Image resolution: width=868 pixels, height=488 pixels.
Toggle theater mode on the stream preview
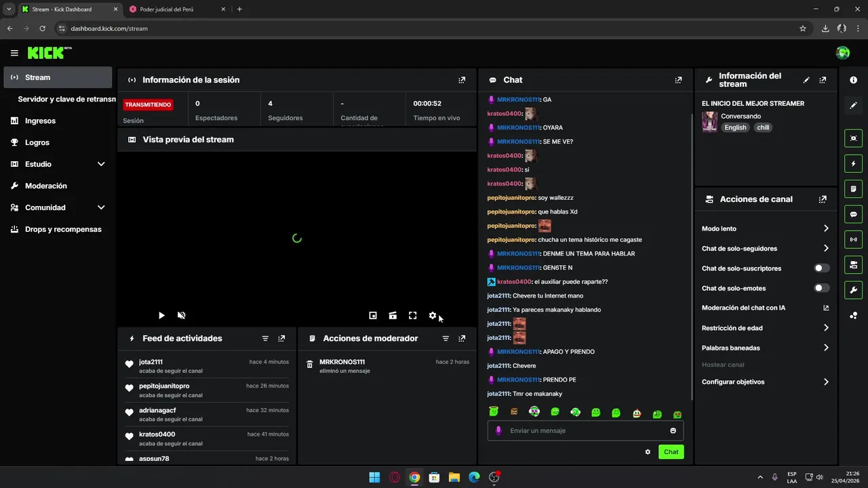pos(393,315)
